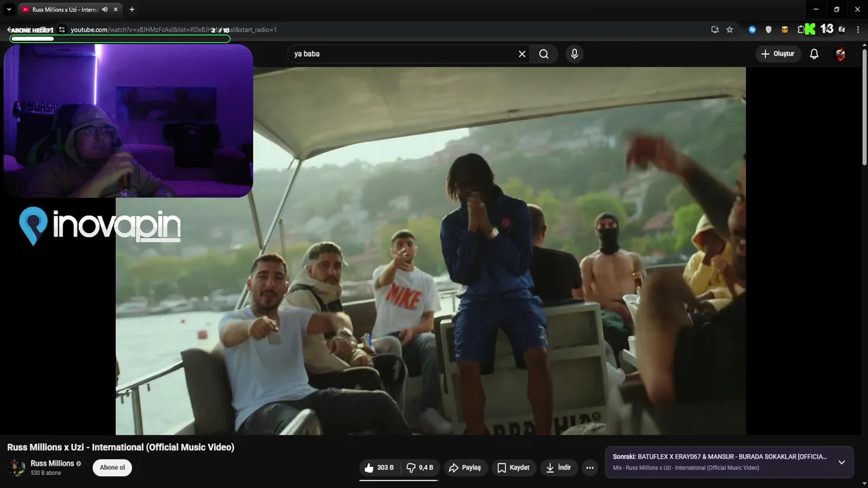This screenshot has height=488, width=868.
Task: Click the YouTube search magnifier button
Action: [x=544, y=54]
